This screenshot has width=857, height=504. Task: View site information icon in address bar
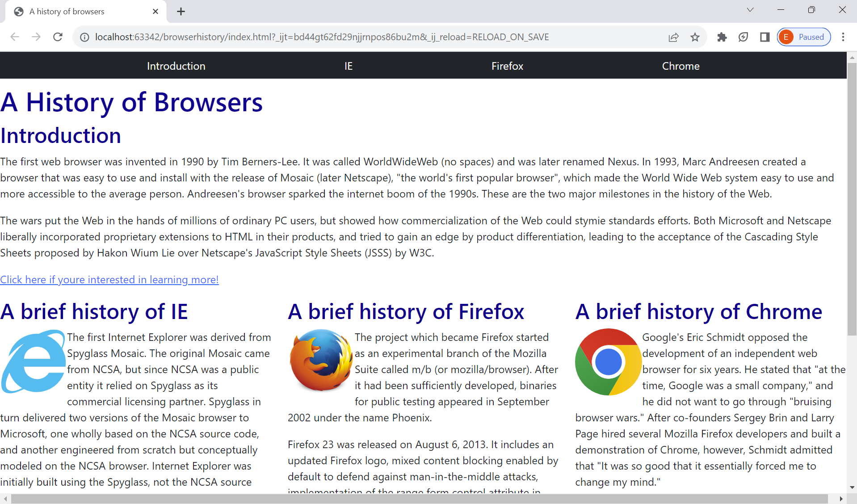pyautogui.click(x=84, y=37)
